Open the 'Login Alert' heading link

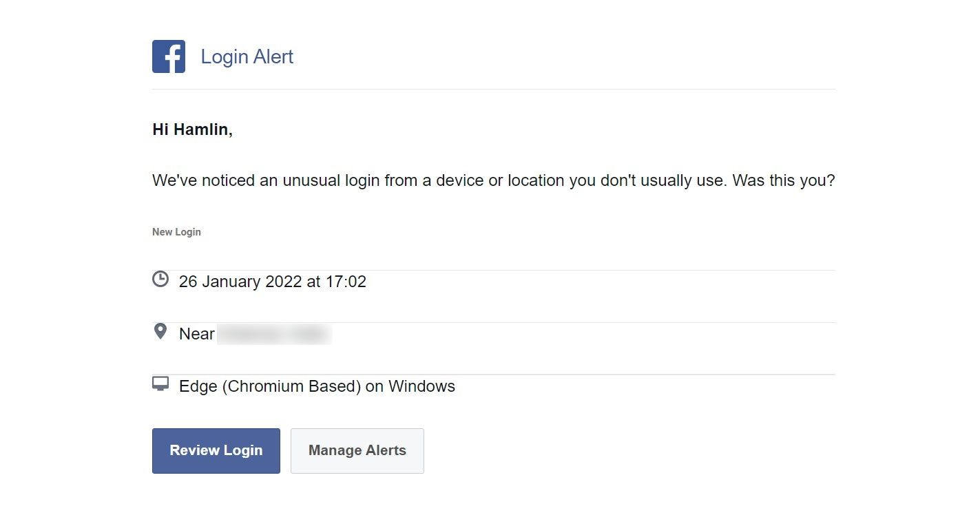click(x=246, y=56)
